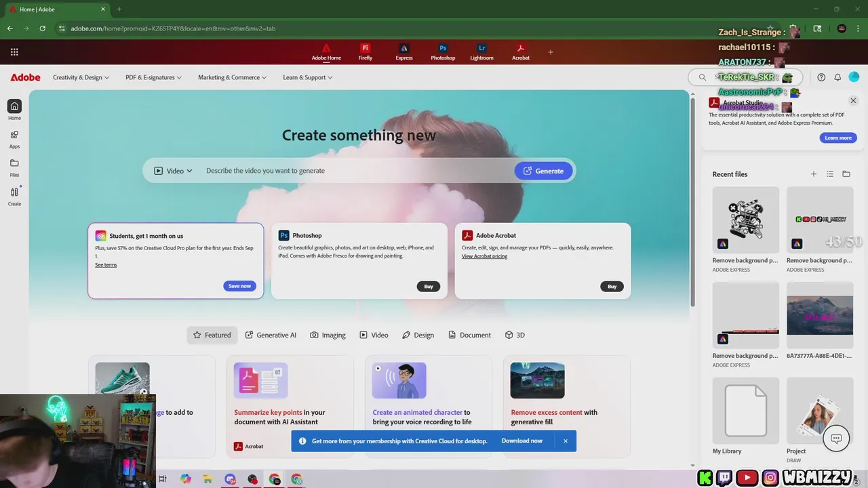This screenshot has height=488, width=868.
Task: Open Remove excess content feature card
Action: [x=566, y=406]
